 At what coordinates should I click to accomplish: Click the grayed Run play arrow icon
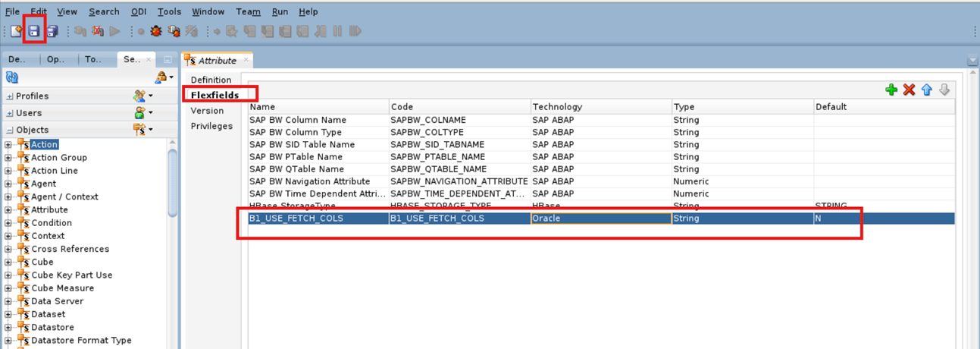[115, 31]
